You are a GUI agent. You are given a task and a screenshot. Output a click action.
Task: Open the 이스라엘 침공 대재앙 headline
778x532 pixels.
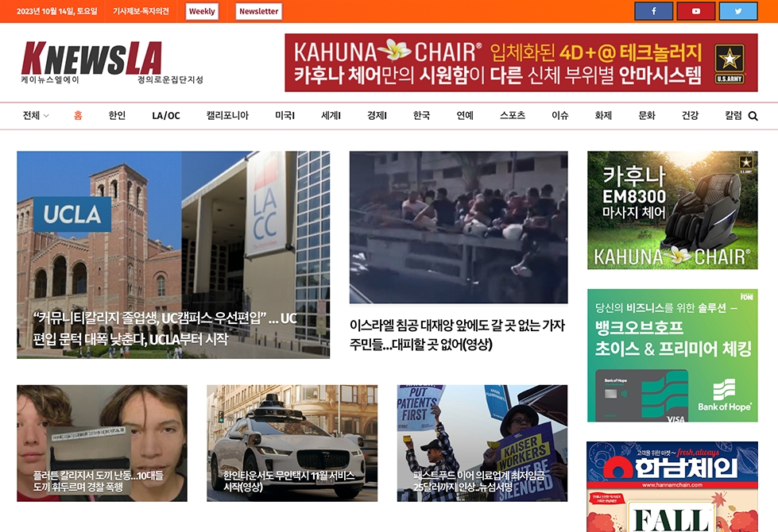coord(457,334)
